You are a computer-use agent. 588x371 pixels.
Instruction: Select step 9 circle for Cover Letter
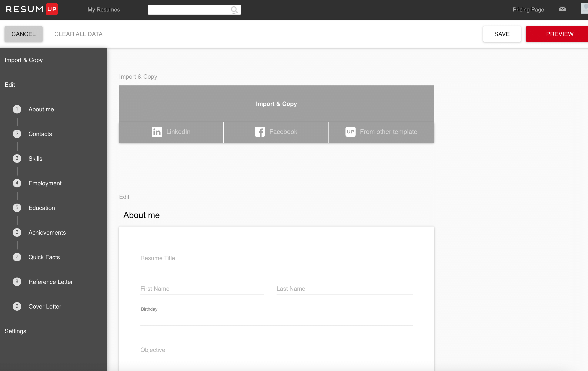(x=17, y=306)
